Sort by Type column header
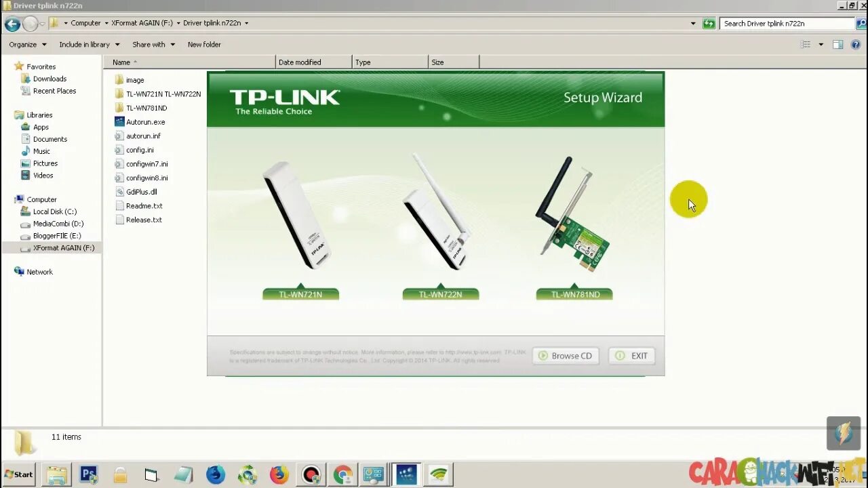The image size is (868, 488). (391, 62)
